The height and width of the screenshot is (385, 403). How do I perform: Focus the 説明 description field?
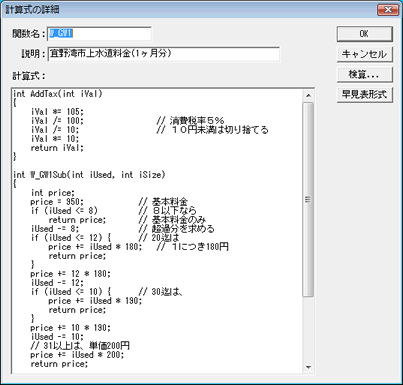click(x=164, y=54)
